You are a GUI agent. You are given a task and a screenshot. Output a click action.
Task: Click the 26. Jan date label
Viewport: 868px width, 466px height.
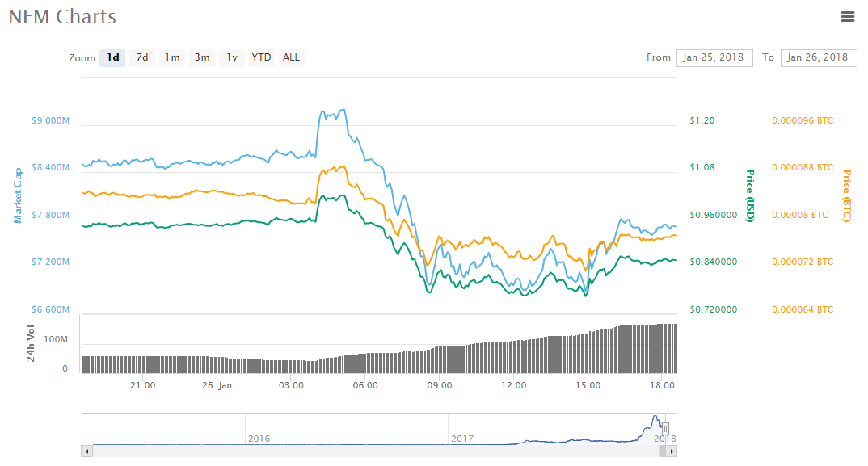tap(217, 386)
